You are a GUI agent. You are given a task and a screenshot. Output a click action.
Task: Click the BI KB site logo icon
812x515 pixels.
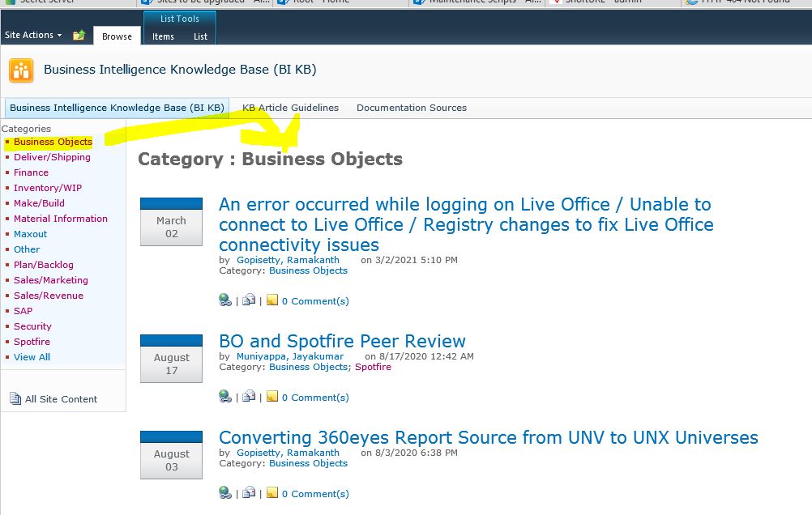click(21, 70)
